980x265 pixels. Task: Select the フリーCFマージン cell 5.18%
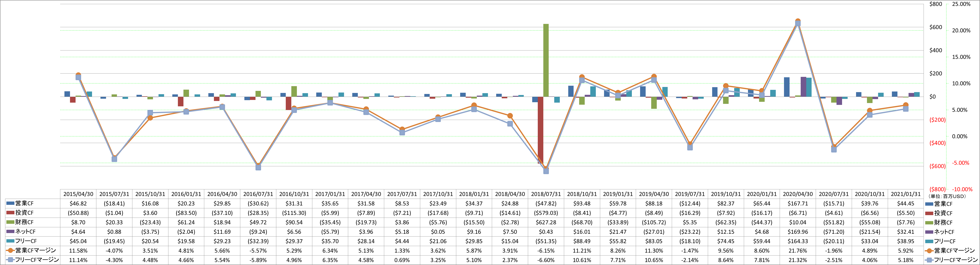click(906, 260)
